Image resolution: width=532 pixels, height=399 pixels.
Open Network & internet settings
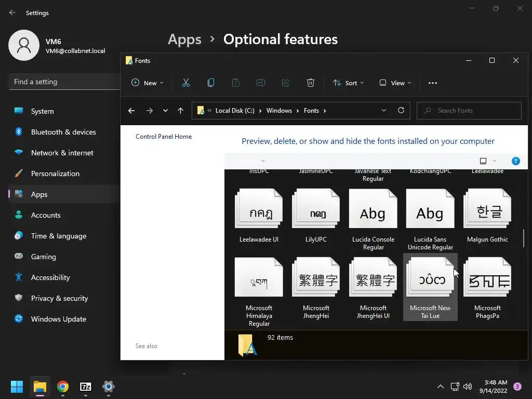pyautogui.click(x=64, y=153)
